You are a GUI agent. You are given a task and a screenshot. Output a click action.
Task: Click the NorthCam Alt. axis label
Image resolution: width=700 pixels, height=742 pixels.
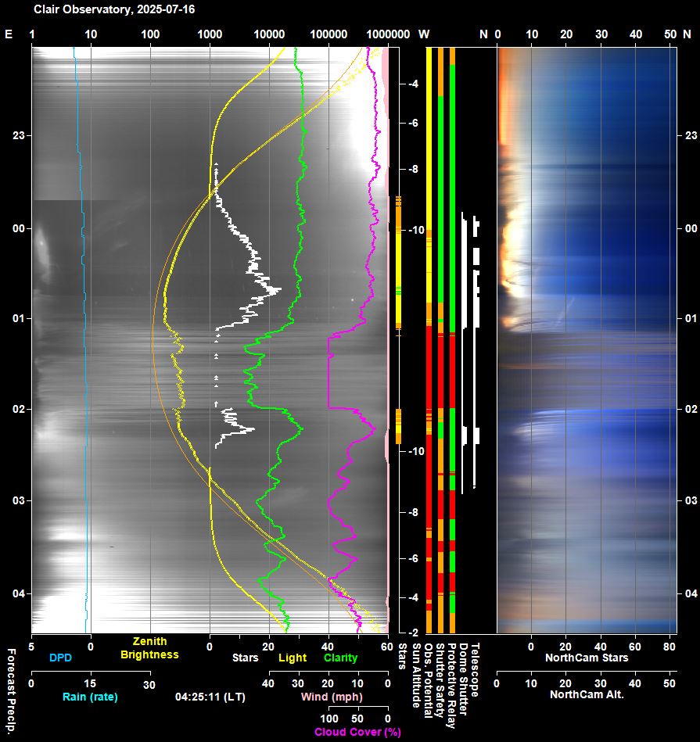(x=587, y=694)
